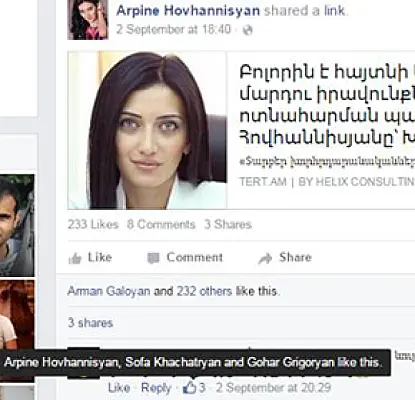Reply to the comment
415x400 pixels.
tap(156, 388)
